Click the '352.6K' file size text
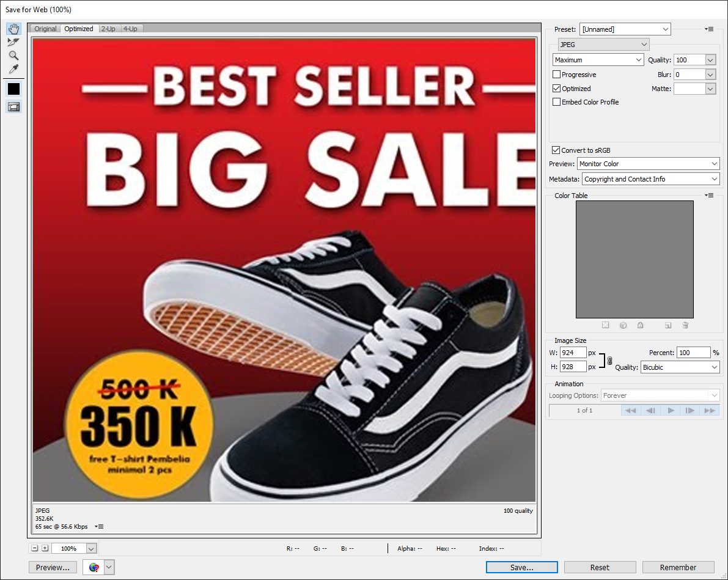 tap(45, 519)
